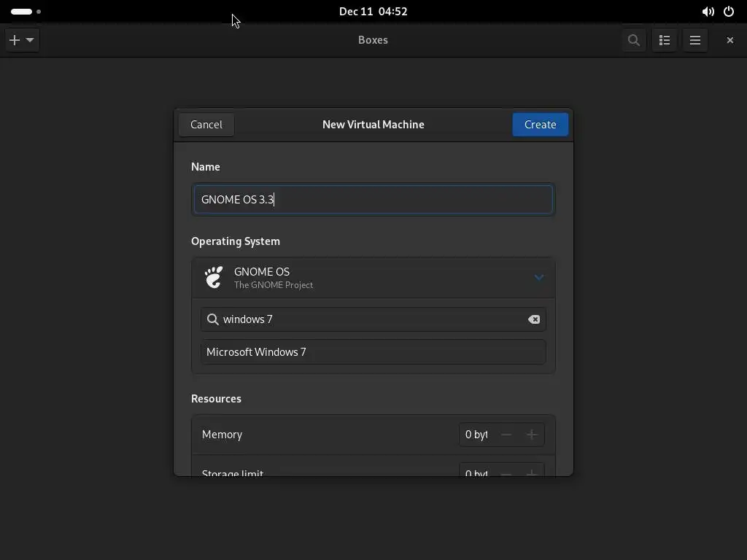The image size is (747, 560).
Task: Clear the OS search text with backspace icon
Action: click(533, 319)
